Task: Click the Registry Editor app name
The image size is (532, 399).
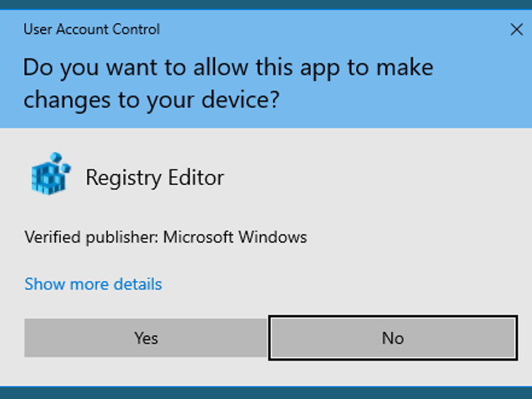Action: pyautogui.click(x=154, y=178)
